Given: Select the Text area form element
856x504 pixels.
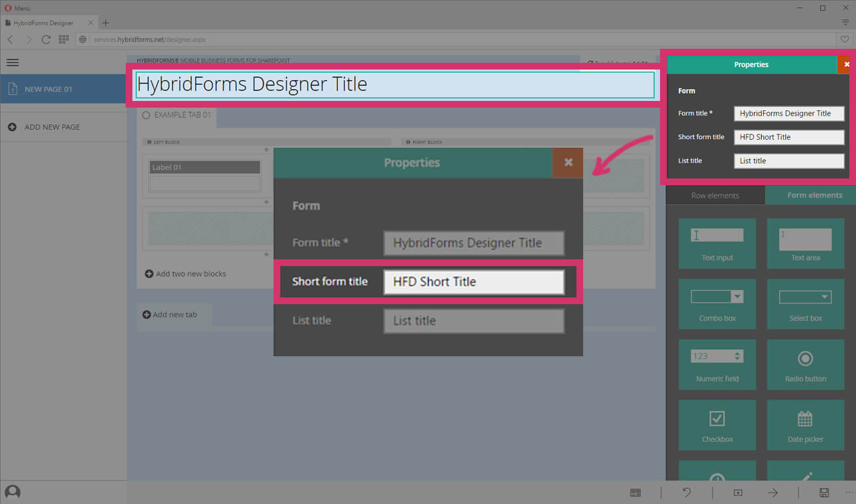Looking at the screenshot, I should coord(805,243).
